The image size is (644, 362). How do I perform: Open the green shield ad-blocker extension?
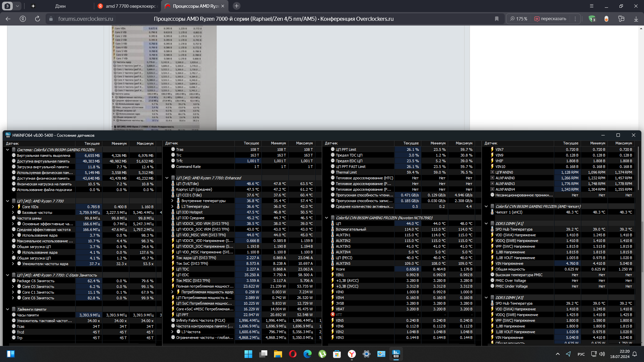pyautogui.click(x=592, y=19)
